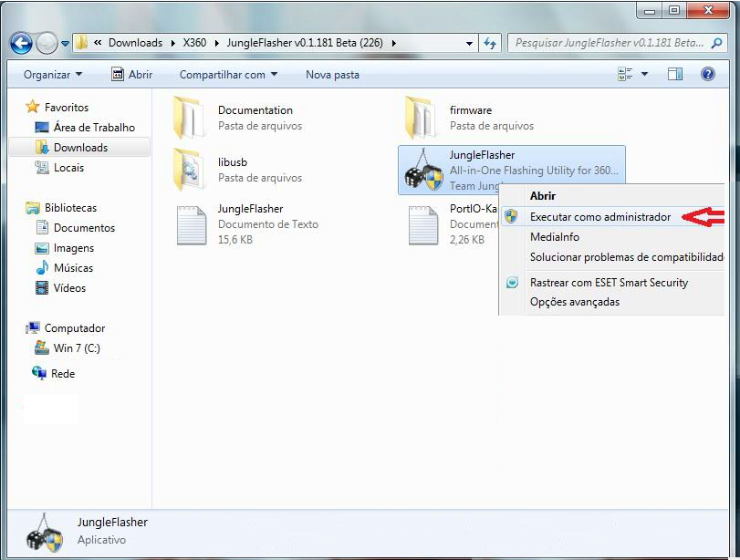The height and width of the screenshot is (560, 740).
Task: Change view with the view mode icon
Action: click(x=625, y=74)
